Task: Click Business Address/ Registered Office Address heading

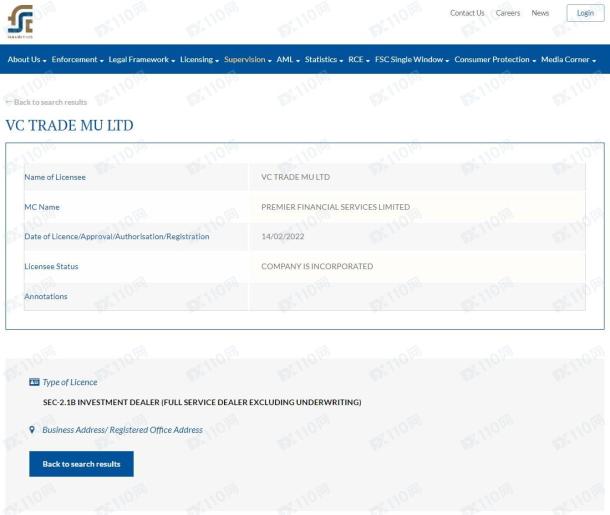Action: pyautogui.click(x=123, y=430)
